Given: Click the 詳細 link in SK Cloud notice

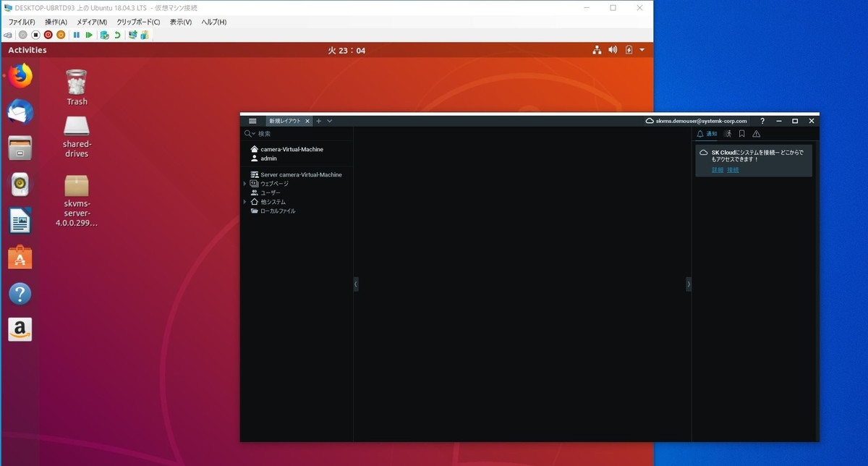Looking at the screenshot, I should point(718,169).
